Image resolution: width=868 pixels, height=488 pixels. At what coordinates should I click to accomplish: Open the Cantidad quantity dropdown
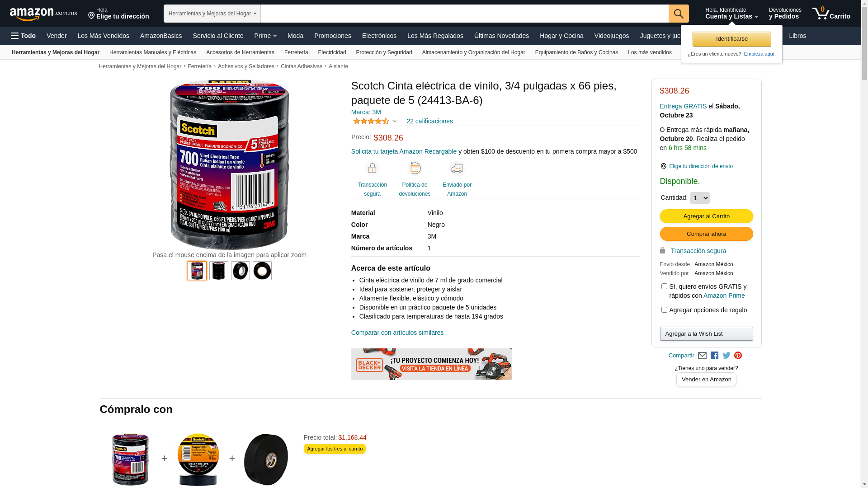tap(699, 198)
